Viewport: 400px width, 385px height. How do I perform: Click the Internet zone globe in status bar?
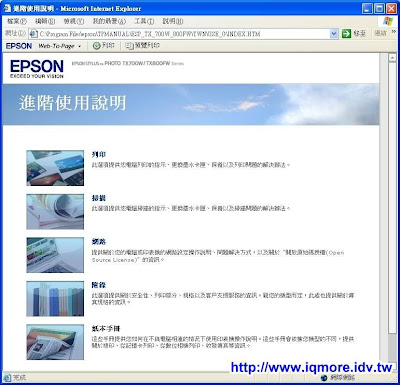point(324,378)
